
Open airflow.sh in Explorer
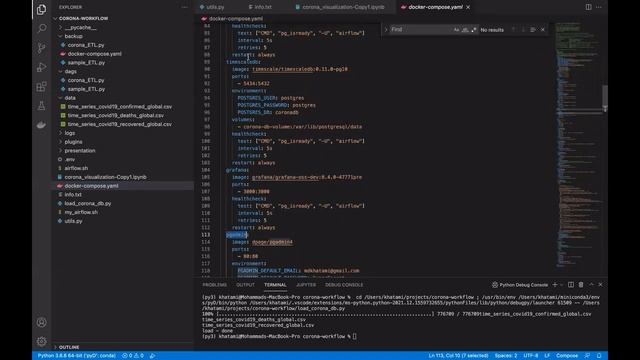[x=76, y=168]
